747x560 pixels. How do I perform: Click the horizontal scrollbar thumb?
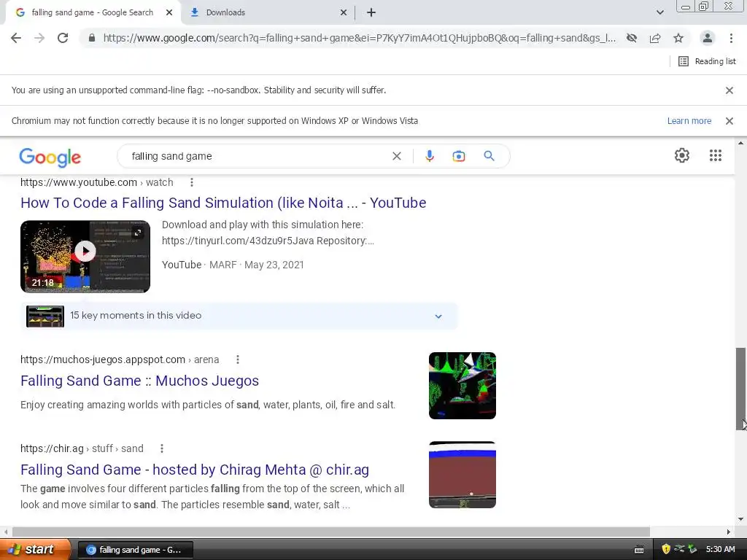331,532
